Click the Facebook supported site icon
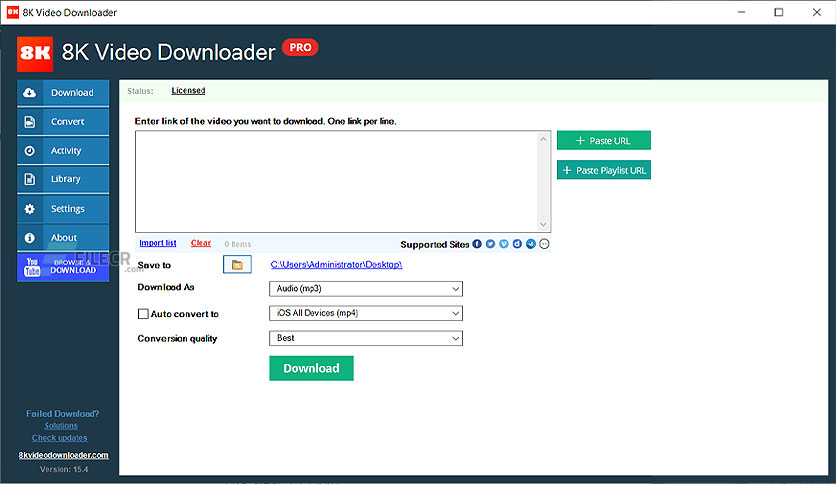Image resolution: width=836 pixels, height=484 pixels. 477,244
